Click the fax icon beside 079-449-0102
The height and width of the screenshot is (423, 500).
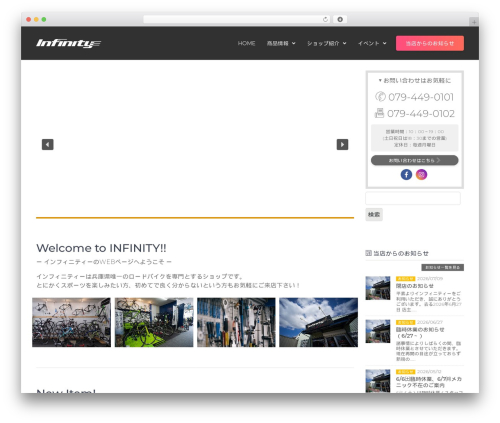pyautogui.click(x=379, y=113)
